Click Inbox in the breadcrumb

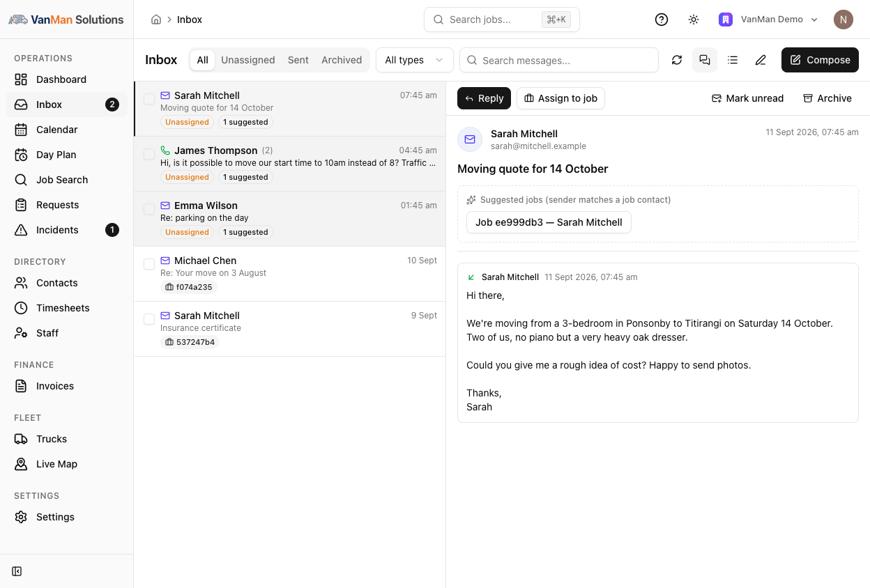pos(190,20)
